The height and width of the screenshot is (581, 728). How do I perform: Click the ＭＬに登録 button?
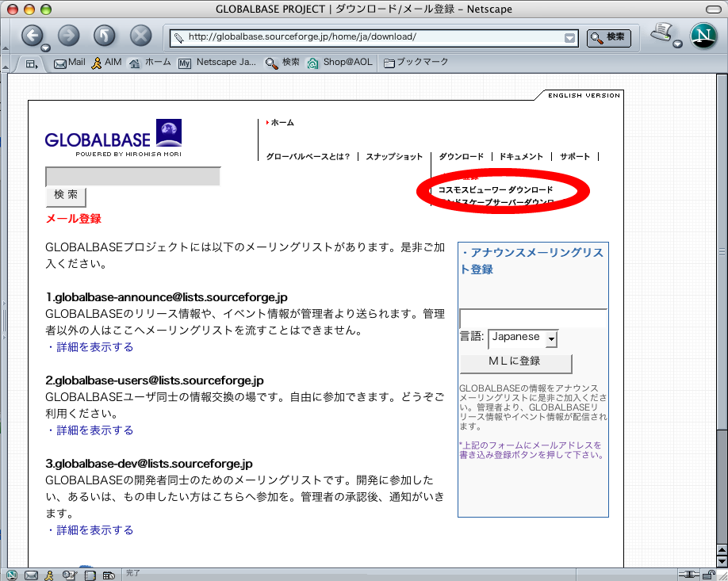tap(515, 363)
